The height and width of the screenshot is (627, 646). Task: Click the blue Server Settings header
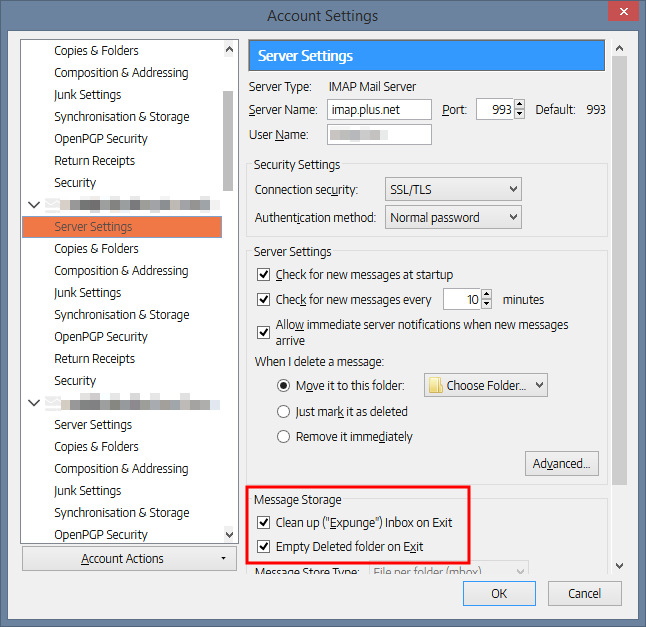click(426, 56)
